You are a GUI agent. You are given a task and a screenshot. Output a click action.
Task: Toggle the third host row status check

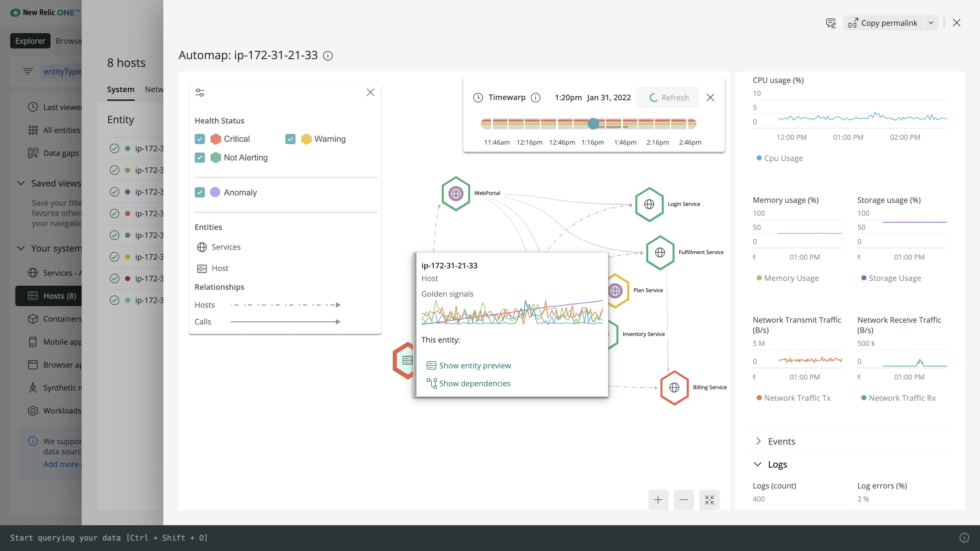point(114,192)
